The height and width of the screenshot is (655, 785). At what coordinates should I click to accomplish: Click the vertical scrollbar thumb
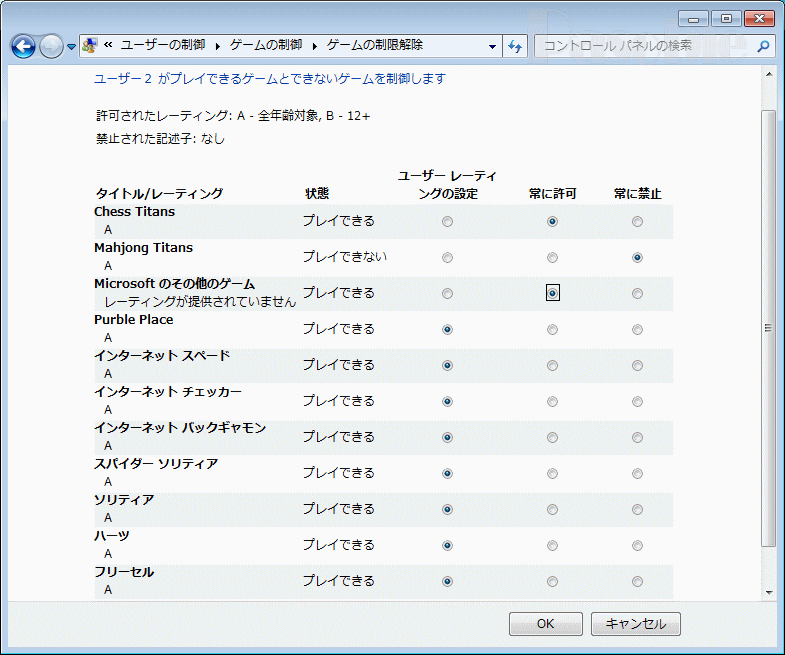(768, 329)
